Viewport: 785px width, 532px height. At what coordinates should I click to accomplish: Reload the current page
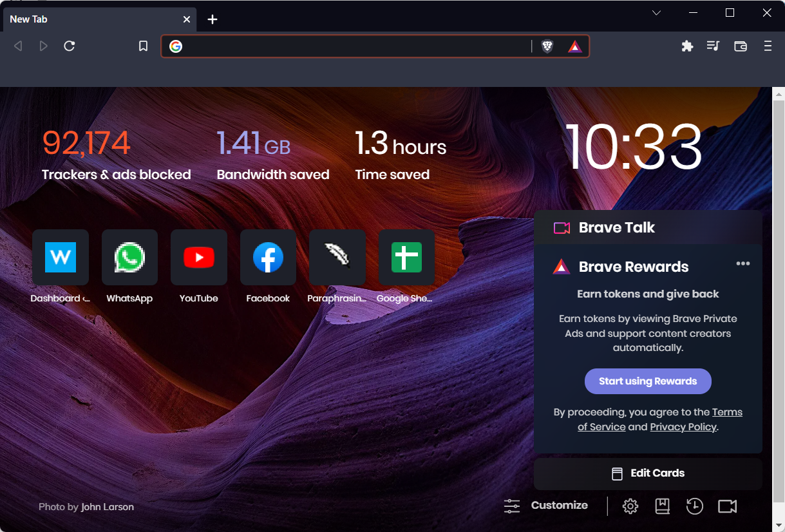tap(70, 46)
